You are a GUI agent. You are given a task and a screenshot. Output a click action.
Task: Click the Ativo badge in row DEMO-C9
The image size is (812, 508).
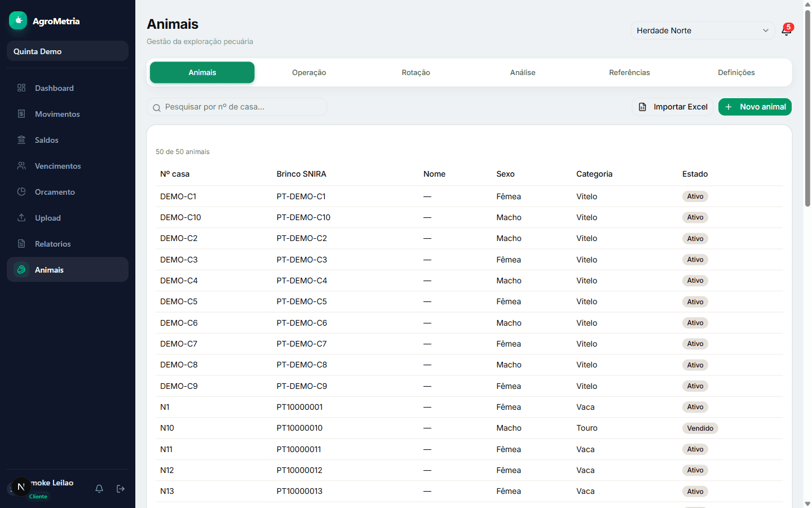coord(695,386)
